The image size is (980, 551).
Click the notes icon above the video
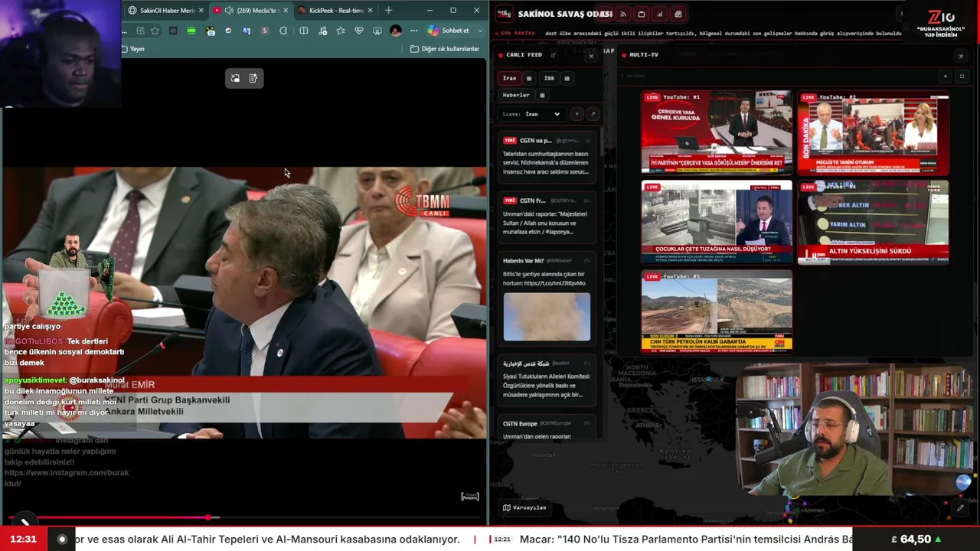click(x=253, y=78)
